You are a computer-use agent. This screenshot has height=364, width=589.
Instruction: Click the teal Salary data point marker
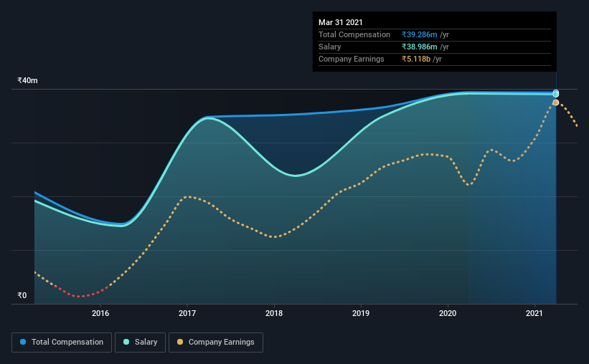556,94
